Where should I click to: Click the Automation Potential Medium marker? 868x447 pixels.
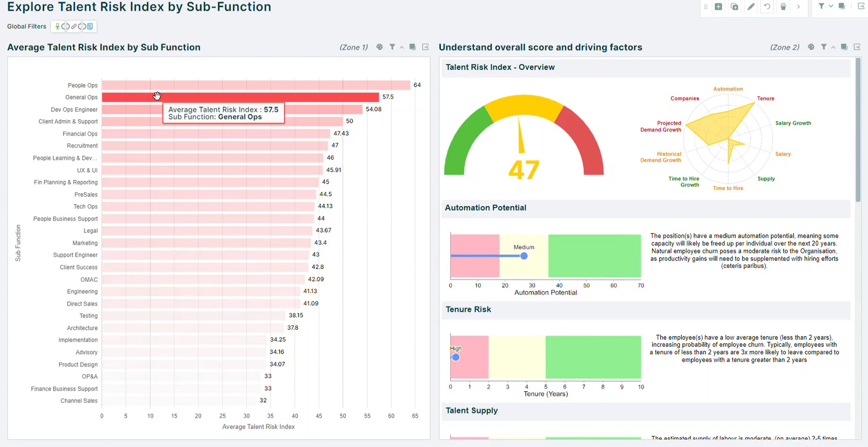pyautogui.click(x=524, y=256)
